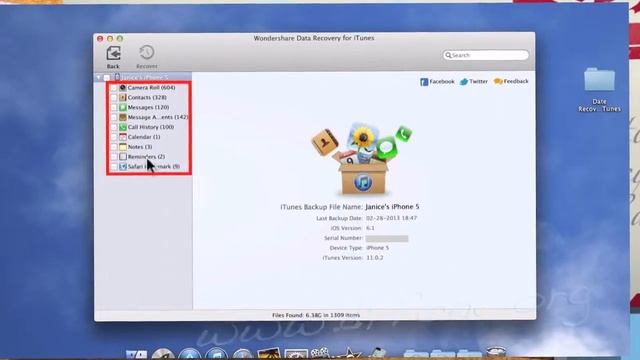Tick the Call History checkbox
Screen dimensions: 640x360
(114, 127)
